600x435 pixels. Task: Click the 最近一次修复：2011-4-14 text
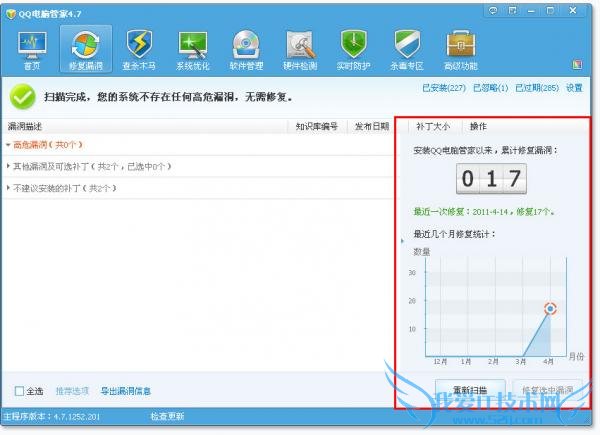pos(484,212)
